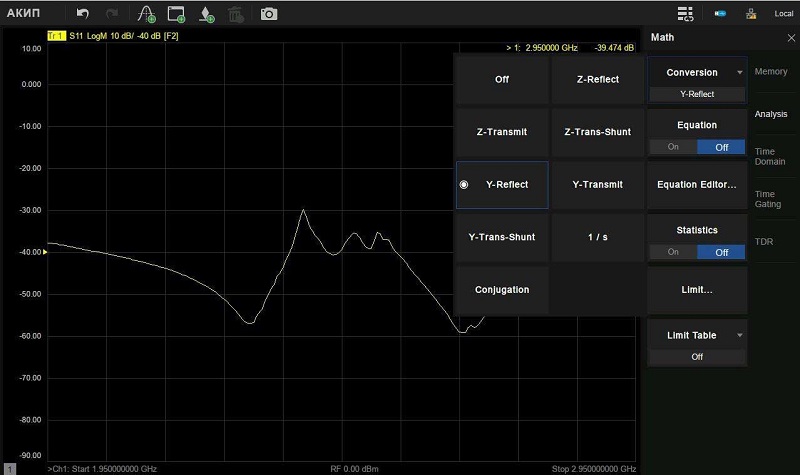
Task: Switch to the Time Domain tab
Action: [x=770, y=156]
